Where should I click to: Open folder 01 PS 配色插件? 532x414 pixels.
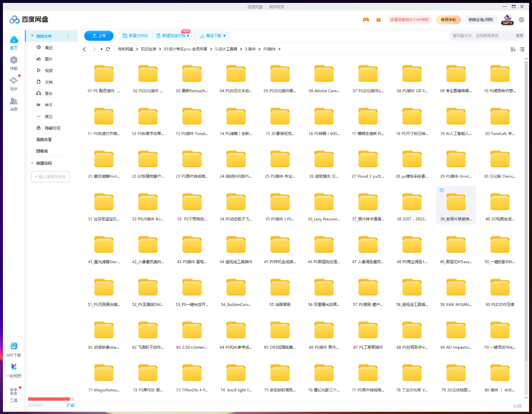[104, 79]
